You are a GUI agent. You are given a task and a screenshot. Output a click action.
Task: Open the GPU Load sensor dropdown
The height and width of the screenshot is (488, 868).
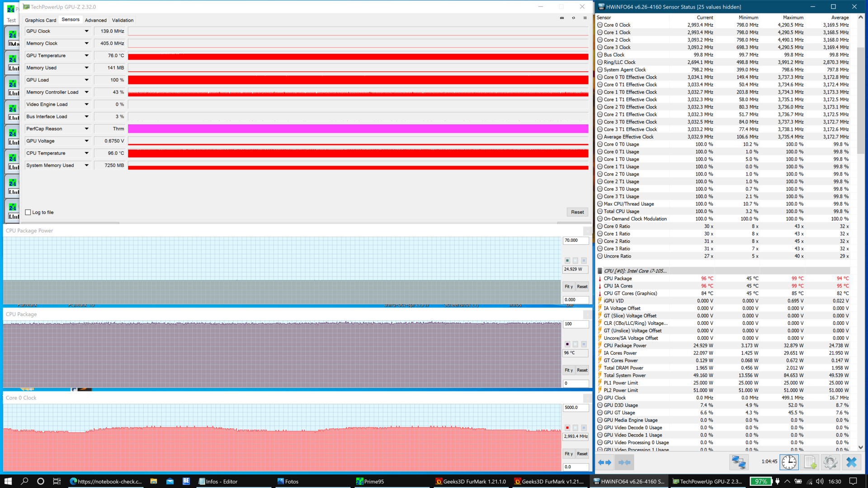click(86, 80)
